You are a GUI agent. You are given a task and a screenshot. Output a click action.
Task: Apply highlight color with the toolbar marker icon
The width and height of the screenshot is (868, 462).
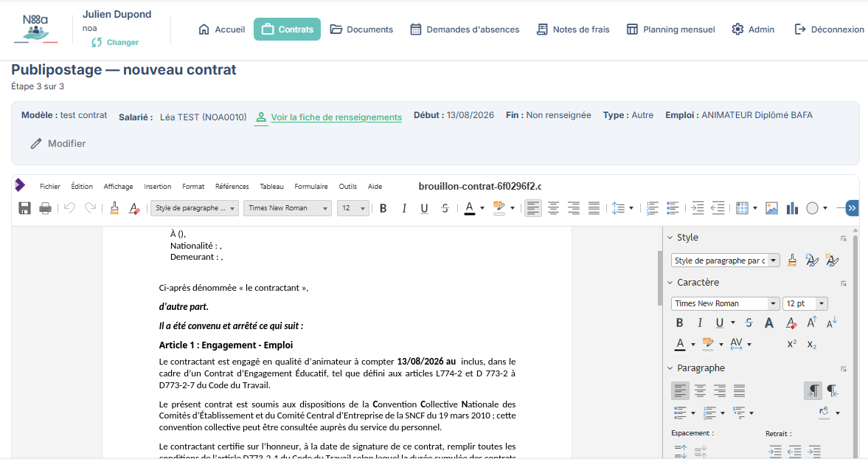(x=499, y=208)
